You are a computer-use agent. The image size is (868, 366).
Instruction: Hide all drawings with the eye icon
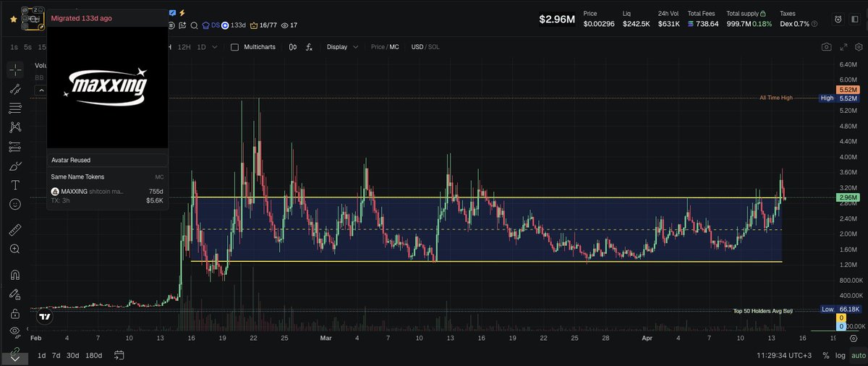tap(15, 332)
